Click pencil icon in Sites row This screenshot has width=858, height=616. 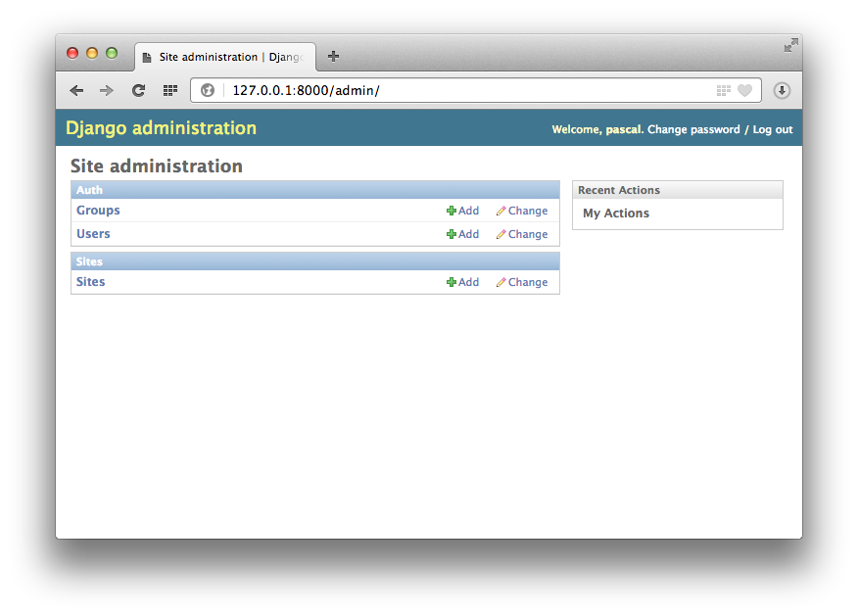500,282
